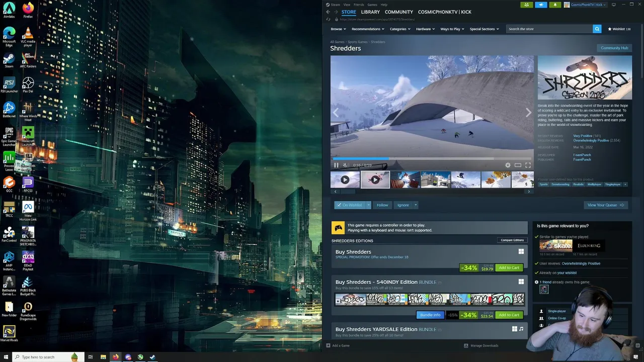
Task: Open the Games menu
Action: point(372,5)
